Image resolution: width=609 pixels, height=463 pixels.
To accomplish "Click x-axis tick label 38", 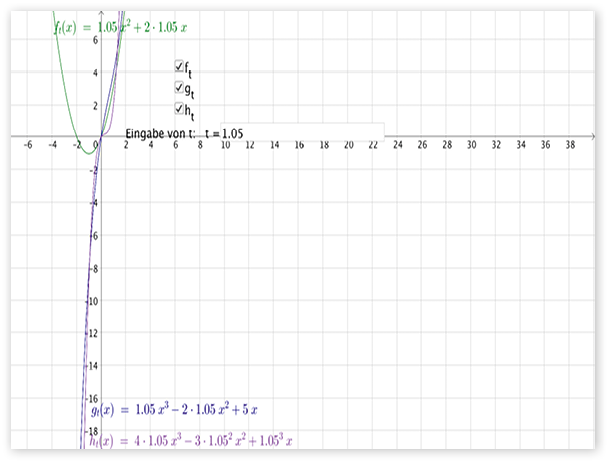I will 570,145.
